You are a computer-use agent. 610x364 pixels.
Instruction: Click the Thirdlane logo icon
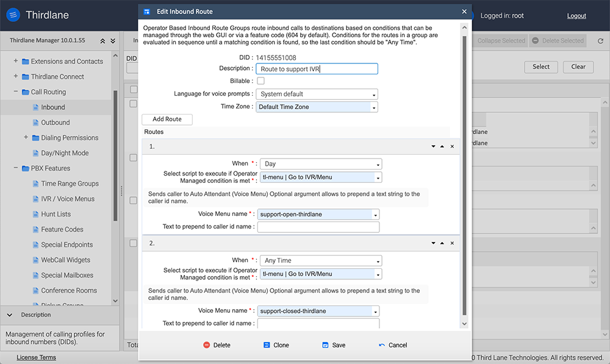(13, 15)
